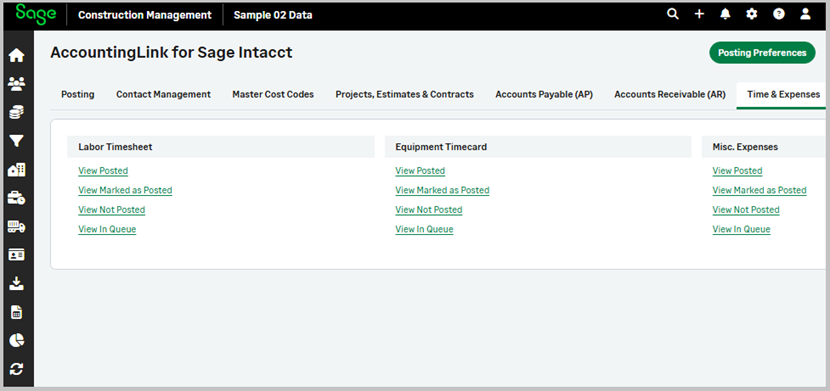This screenshot has width=830, height=391.
Task: Switch to Accounts Payable (AP) tab
Action: (x=544, y=94)
